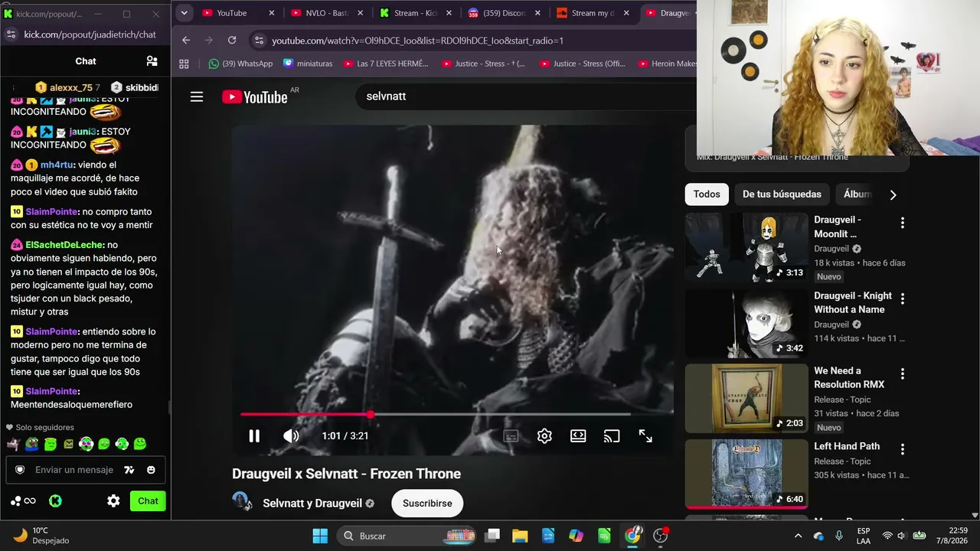Send the message with green Chat button

pos(148,501)
